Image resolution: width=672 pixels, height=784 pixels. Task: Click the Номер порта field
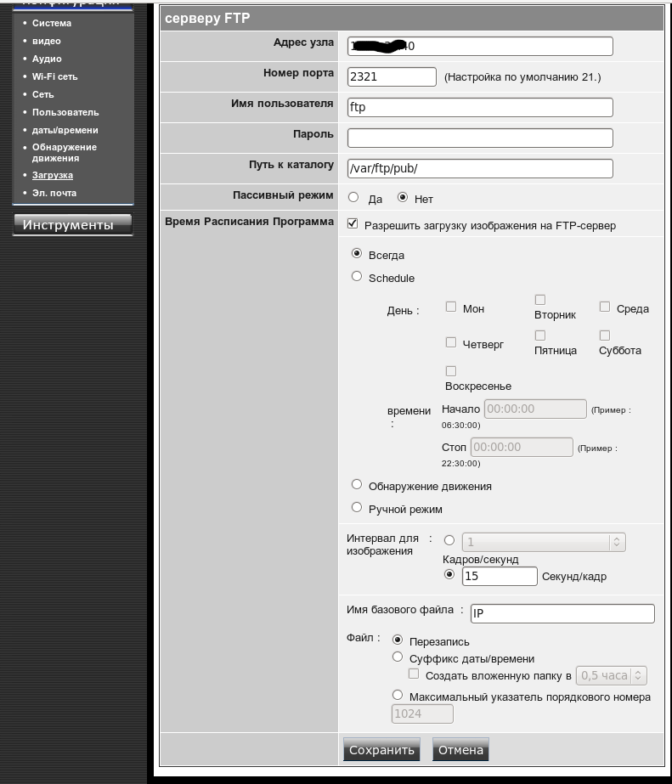click(392, 76)
